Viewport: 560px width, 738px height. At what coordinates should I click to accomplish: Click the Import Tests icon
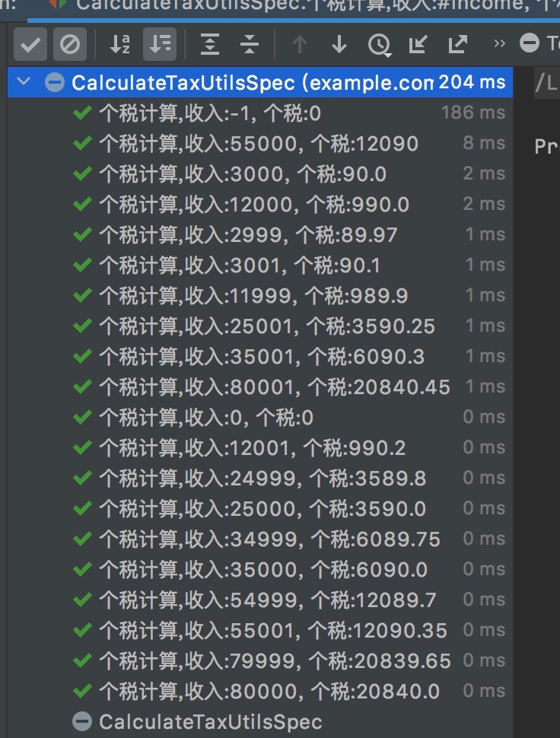pyautogui.click(x=418, y=45)
